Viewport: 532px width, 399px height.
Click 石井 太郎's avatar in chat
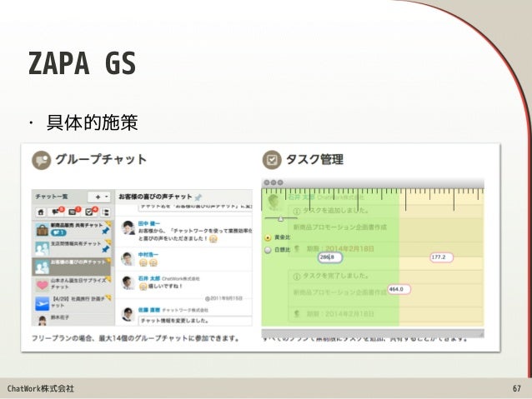(x=128, y=283)
